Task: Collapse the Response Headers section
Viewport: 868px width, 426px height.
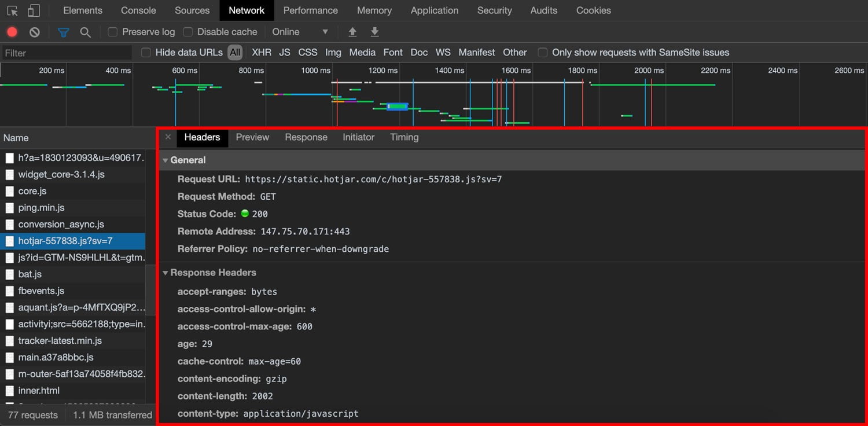Action: [166, 273]
